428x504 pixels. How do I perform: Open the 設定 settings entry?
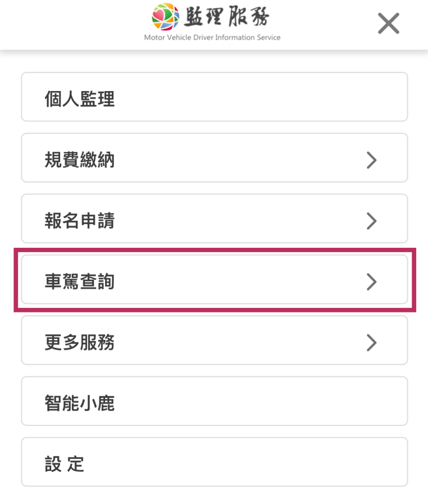pos(65,464)
